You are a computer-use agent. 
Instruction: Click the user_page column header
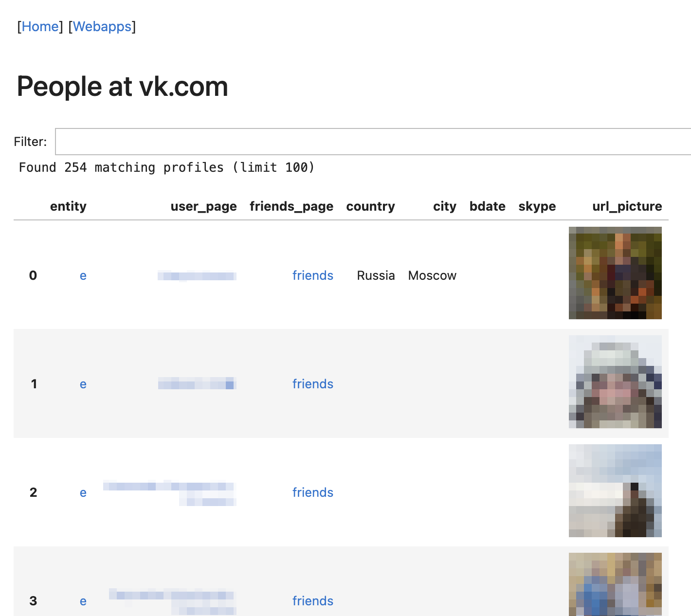click(203, 207)
